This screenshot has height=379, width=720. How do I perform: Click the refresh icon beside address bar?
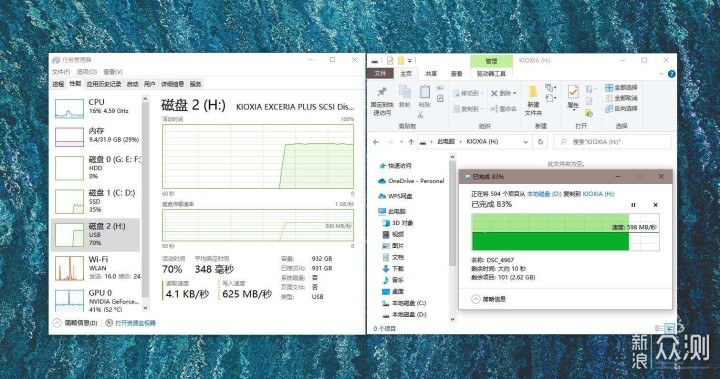coord(540,142)
